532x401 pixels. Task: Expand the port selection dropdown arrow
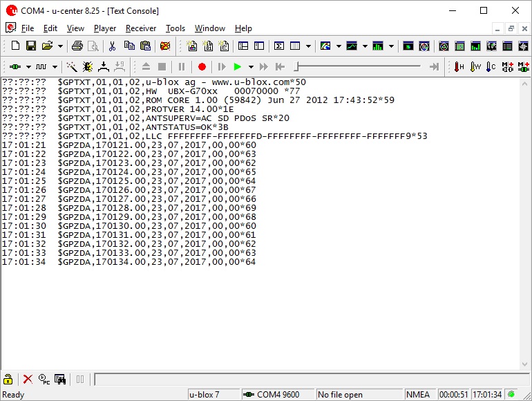28,67
